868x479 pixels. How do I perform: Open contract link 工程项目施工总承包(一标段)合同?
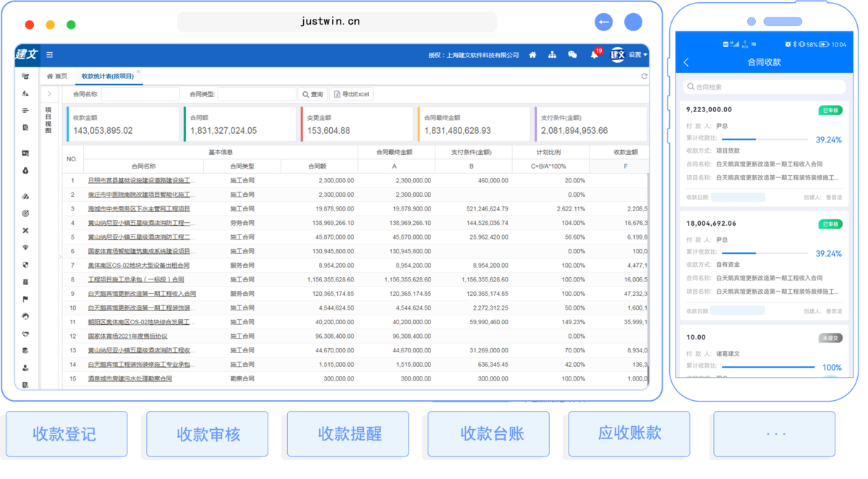pyautogui.click(x=136, y=279)
